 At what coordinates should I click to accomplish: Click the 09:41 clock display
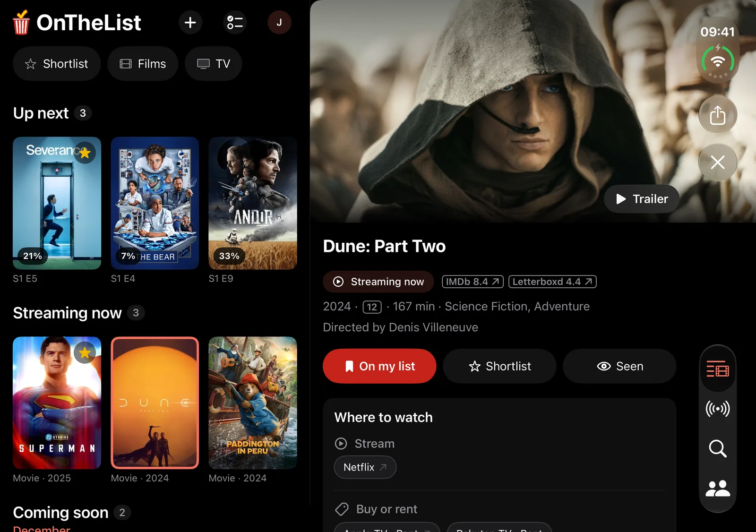pos(717,32)
